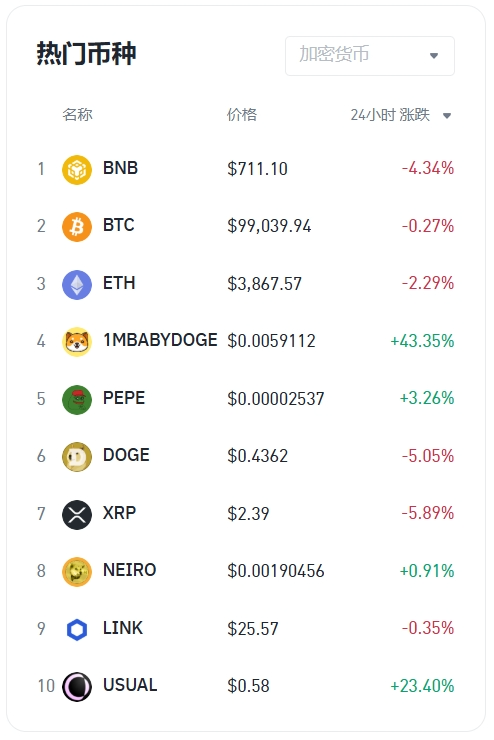Open the 1MBABYDOGE name link
This screenshot has width=494, height=740.
(160, 340)
